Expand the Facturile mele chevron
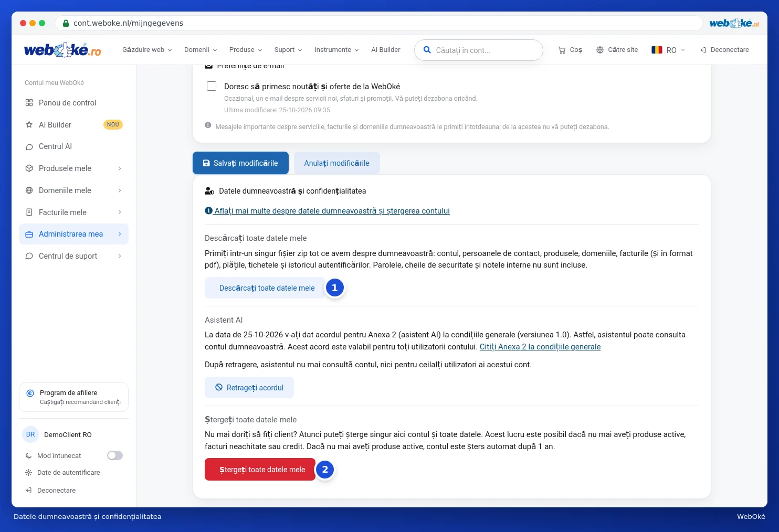This screenshot has height=532, width=779. tap(120, 212)
